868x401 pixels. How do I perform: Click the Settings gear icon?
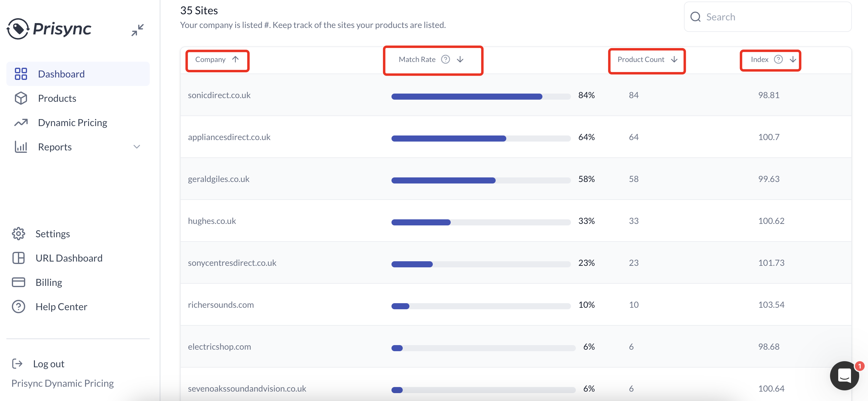pos(19,234)
